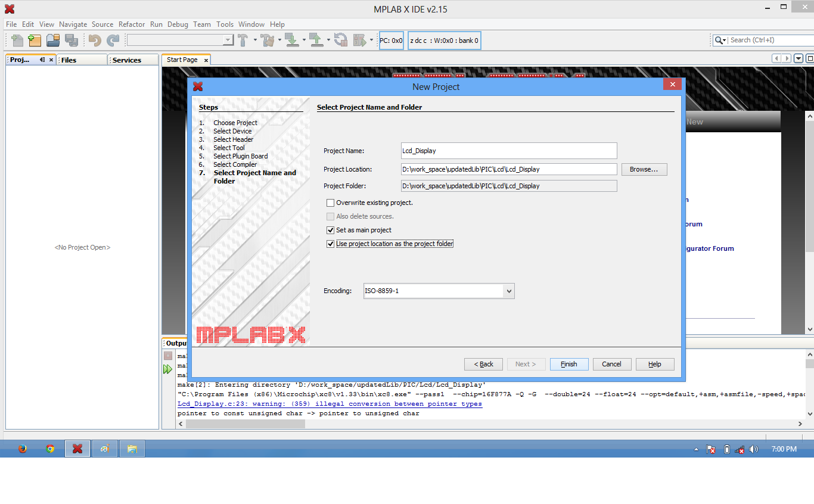814x504 pixels.
Task: Open Chrome from the taskbar
Action: pos(50,449)
